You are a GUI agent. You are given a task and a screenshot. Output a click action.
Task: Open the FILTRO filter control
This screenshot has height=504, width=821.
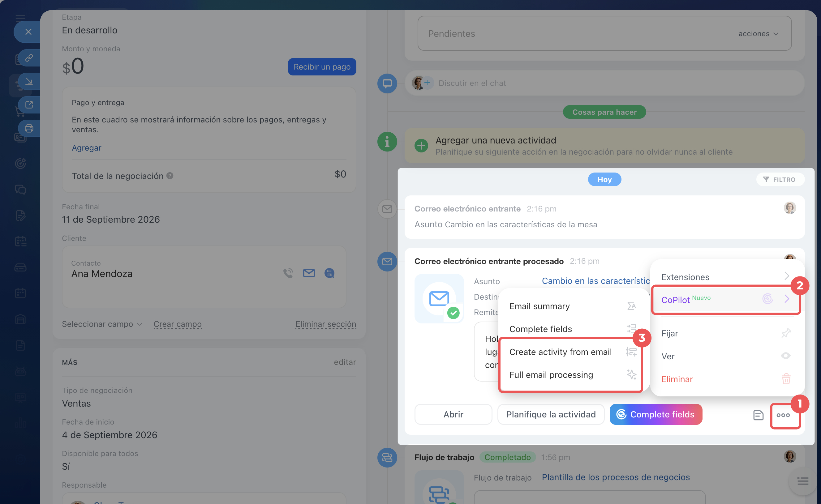780,179
